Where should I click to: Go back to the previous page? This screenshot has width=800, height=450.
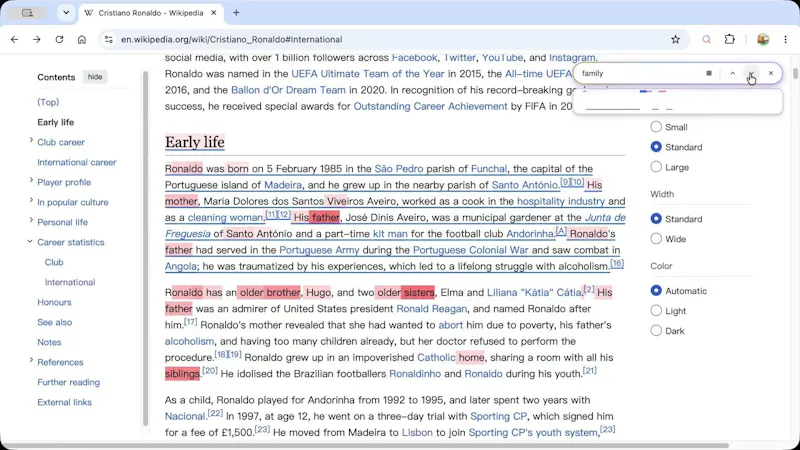point(14,39)
